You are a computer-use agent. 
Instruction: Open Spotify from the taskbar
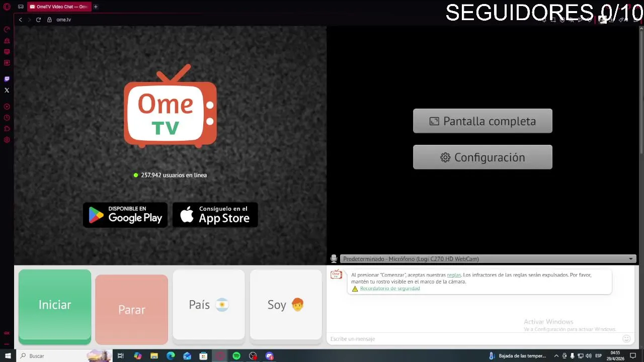pyautogui.click(x=236, y=356)
